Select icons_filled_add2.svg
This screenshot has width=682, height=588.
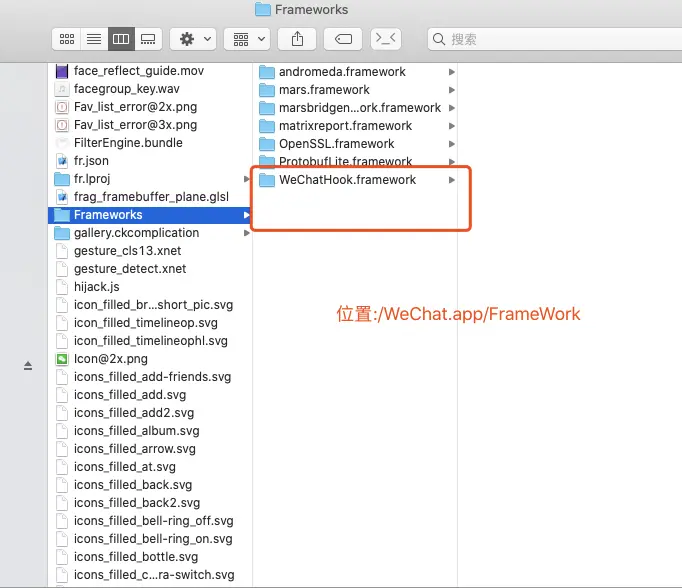pos(134,413)
